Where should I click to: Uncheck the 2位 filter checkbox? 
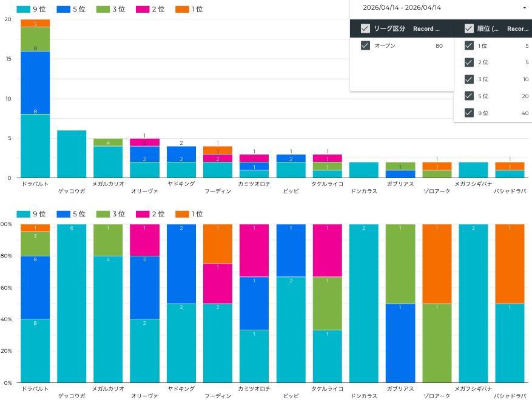[468, 62]
